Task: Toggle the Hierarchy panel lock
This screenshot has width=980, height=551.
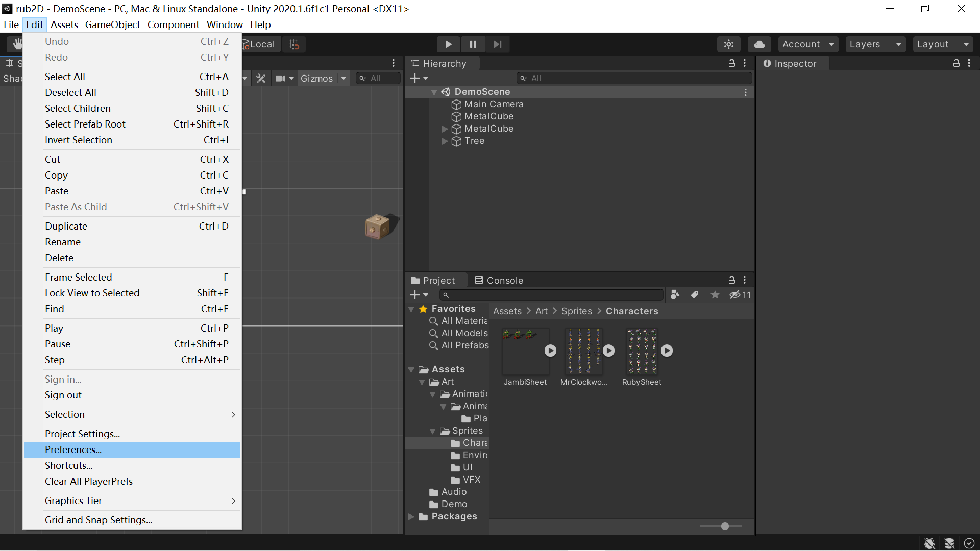Action: [x=731, y=63]
